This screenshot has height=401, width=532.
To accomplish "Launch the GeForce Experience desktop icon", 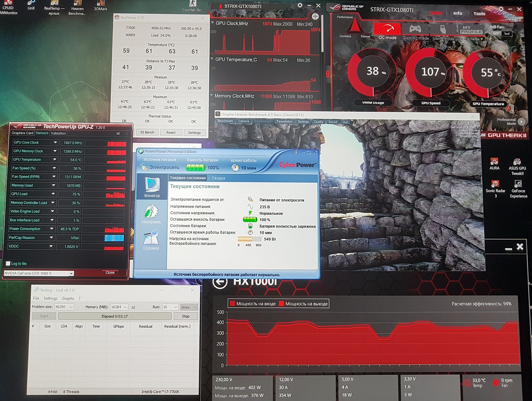I will pyautogui.click(x=518, y=189).
